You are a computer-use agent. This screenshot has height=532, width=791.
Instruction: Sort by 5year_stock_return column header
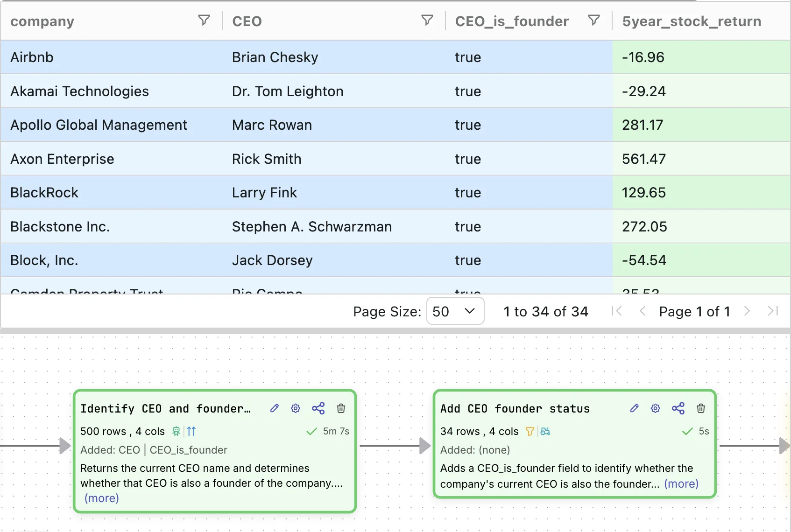click(x=691, y=21)
